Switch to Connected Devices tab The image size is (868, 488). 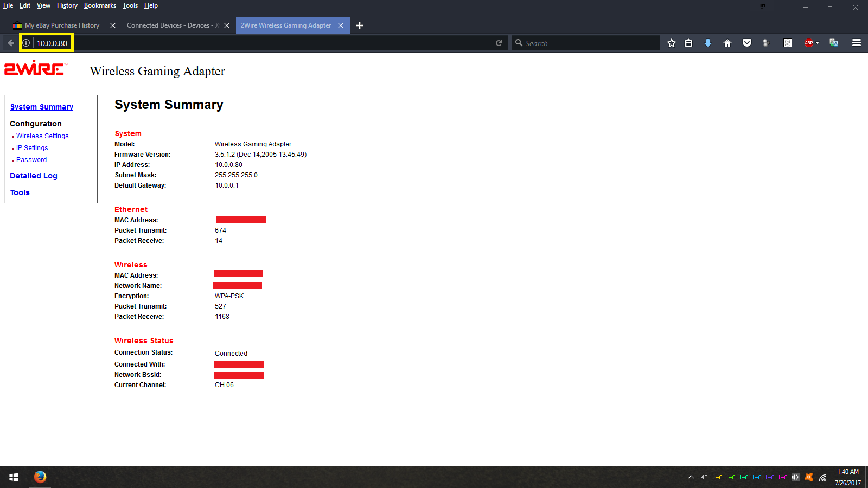173,25
